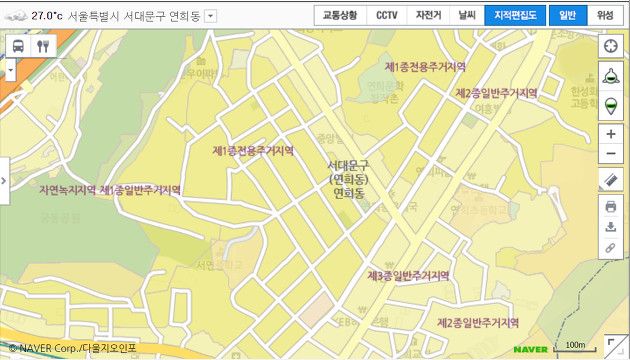This screenshot has width=630, height=360.
Task: Open the street view panorama tool
Action: pos(611,76)
